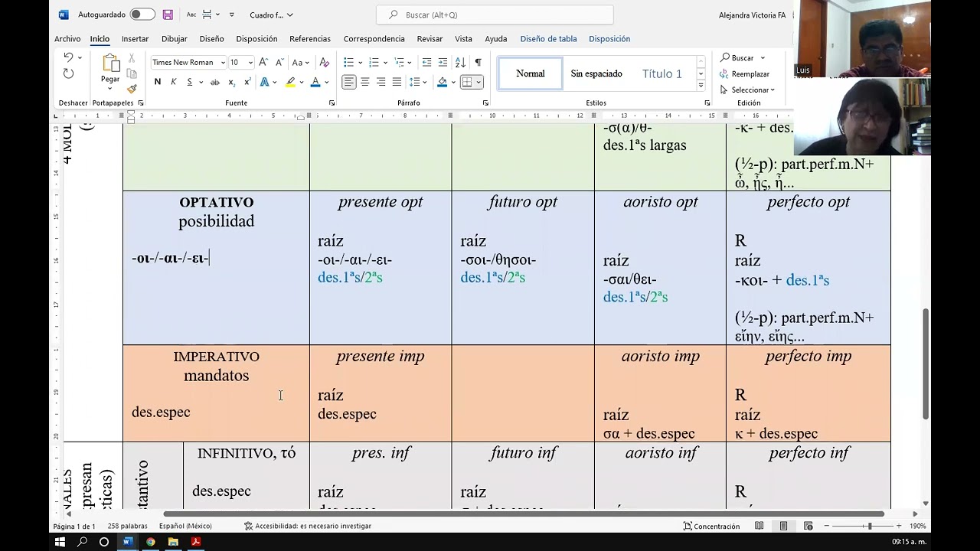Click the Pegar clipboard icon
The width and height of the screenshot is (980, 551).
click(110, 64)
